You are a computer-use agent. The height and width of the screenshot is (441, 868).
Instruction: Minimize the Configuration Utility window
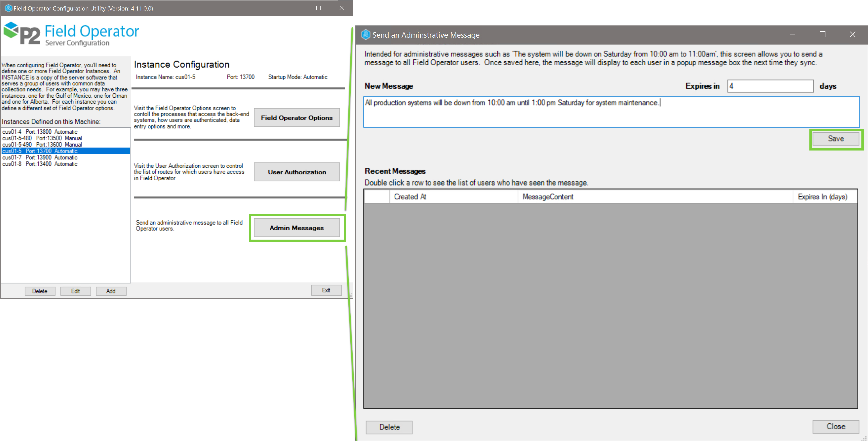coord(295,8)
